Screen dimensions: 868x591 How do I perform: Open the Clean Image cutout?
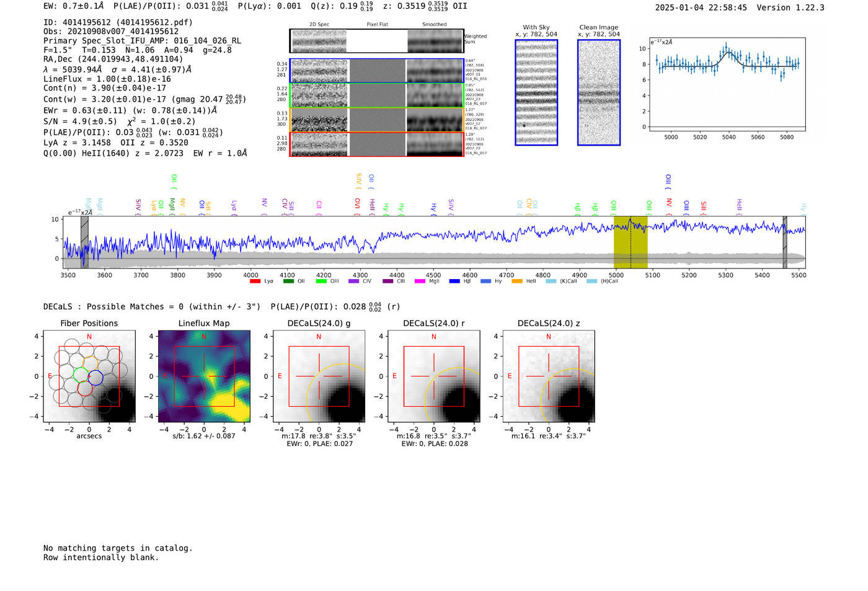coord(599,92)
